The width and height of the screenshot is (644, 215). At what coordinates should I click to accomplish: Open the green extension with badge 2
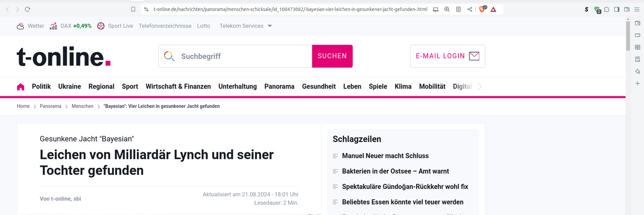[x=597, y=10]
